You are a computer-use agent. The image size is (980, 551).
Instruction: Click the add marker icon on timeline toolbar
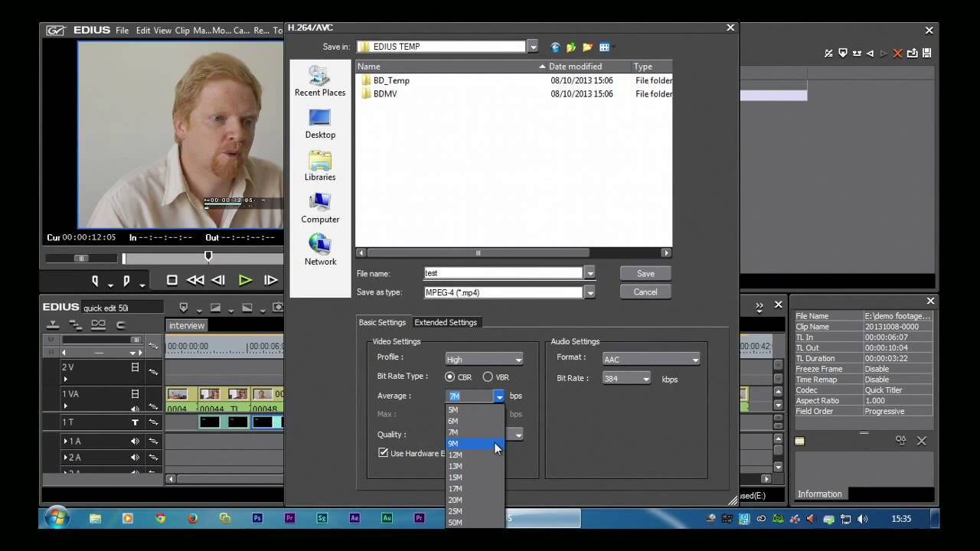coord(184,307)
